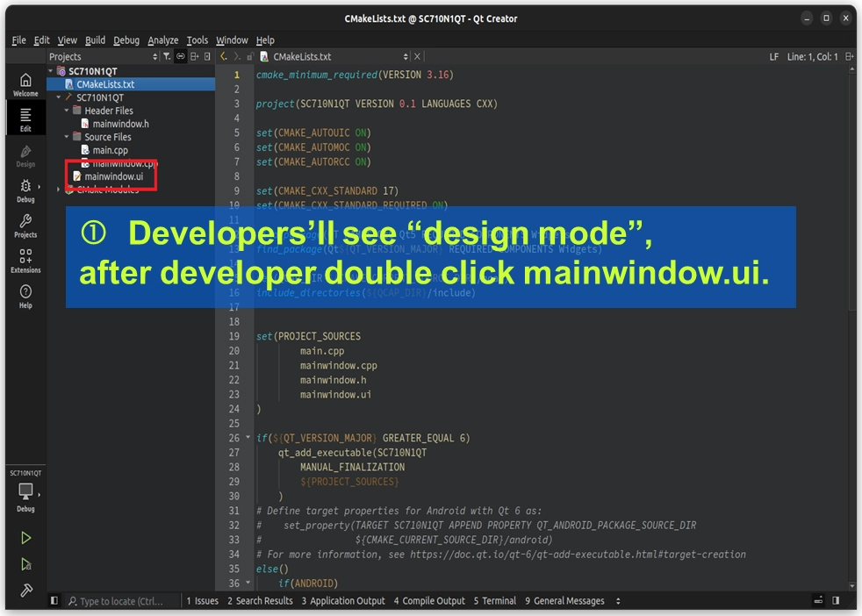The height and width of the screenshot is (616, 862).
Task: Open the Build menu
Action: (95, 40)
